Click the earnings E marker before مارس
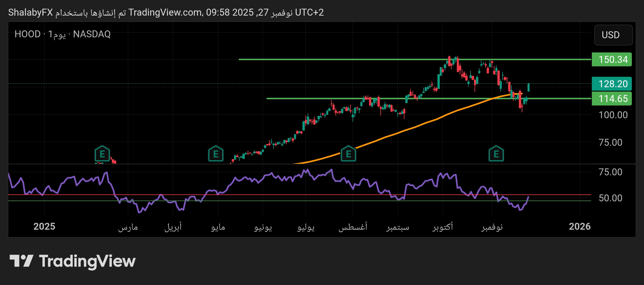 pyautogui.click(x=102, y=154)
